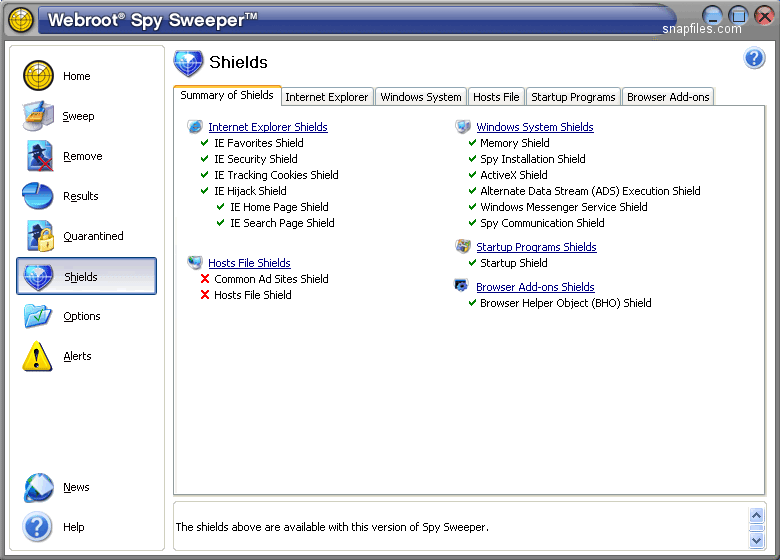
Task: Open the Browser Add-ons Shields link
Action: tap(535, 287)
